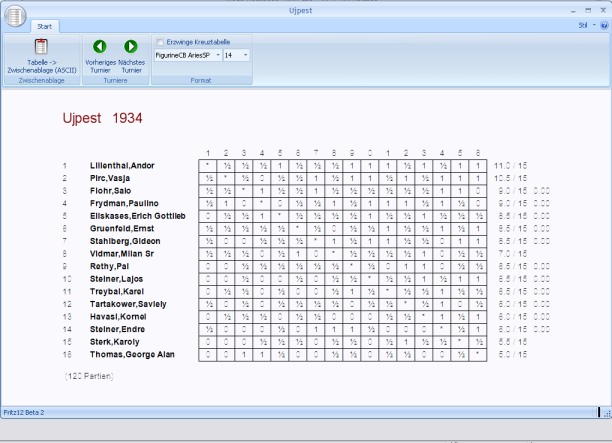Click the resize grip in status bar
The image size is (612, 443).
point(605,412)
